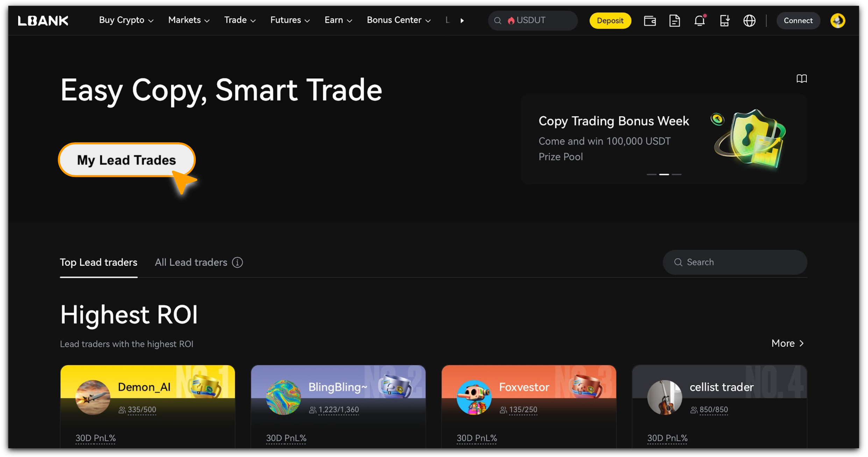Viewport: 868px width, 457px height.
Task: Select the third banner carousel indicator
Action: (x=676, y=174)
